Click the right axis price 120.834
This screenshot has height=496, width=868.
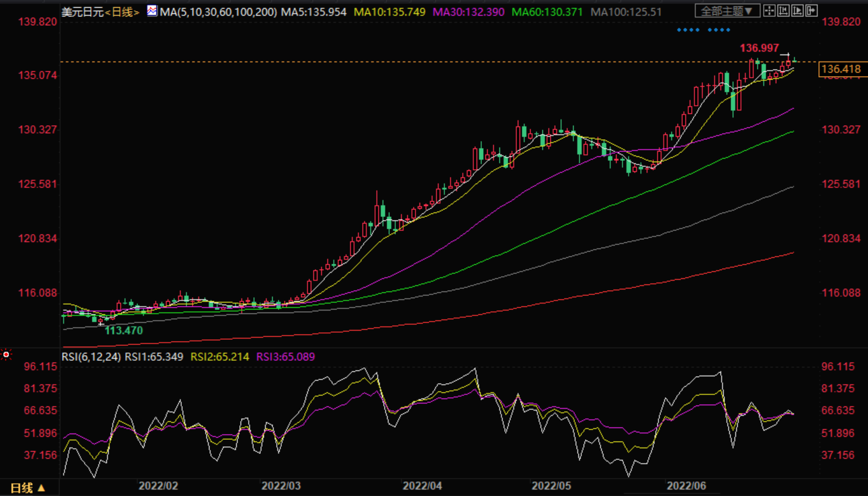point(841,239)
